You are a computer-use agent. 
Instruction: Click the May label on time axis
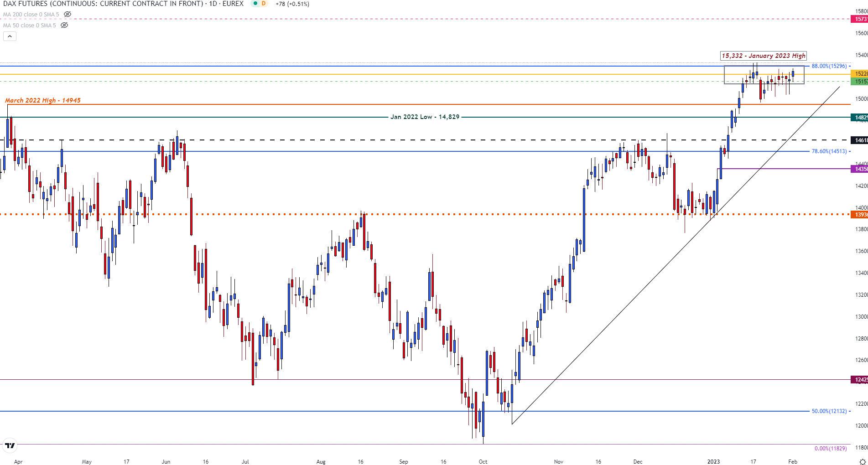point(87,462)
